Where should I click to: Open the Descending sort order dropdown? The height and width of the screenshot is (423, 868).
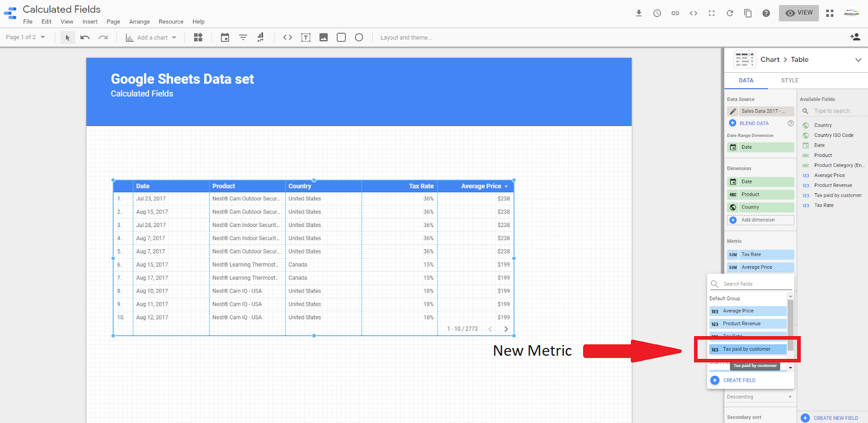(759, 397)
